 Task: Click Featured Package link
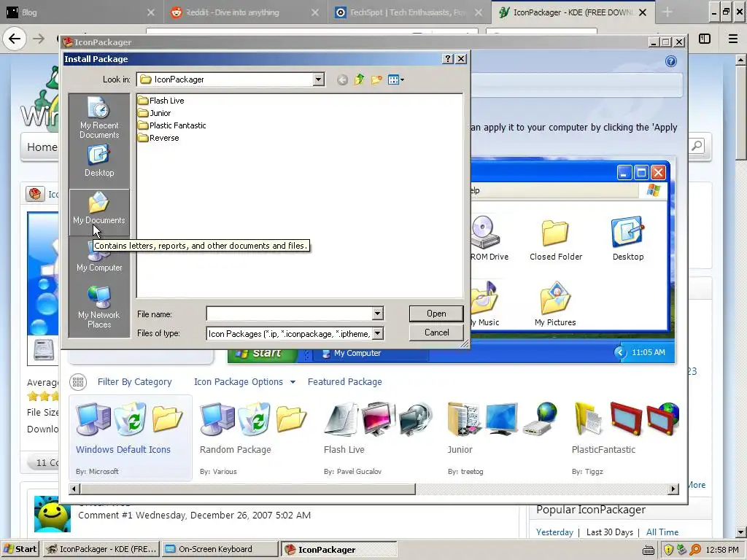point(344,382)
